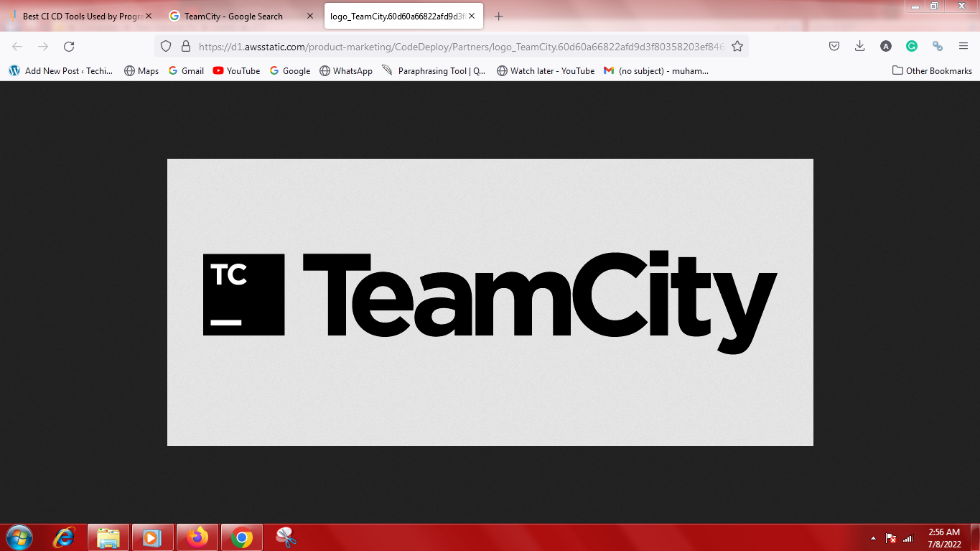Open tracking protection shield icon
Viewport: 980px width, 551px height.
pos(166,46)
